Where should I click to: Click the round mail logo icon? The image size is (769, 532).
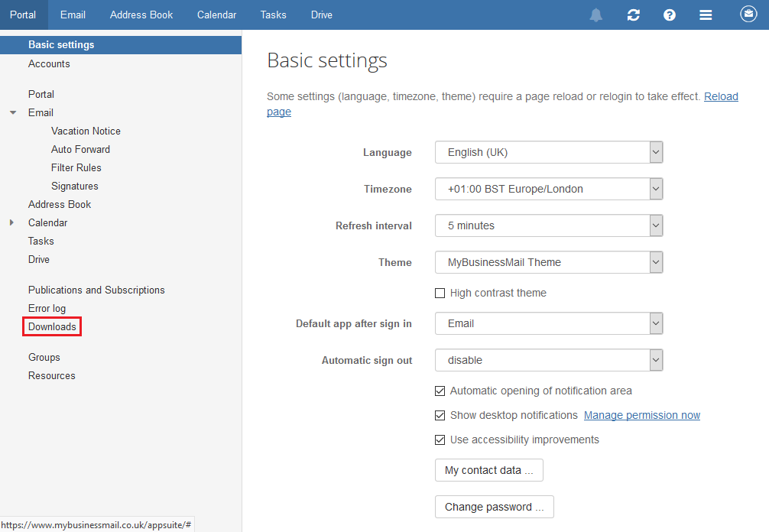click(x=748, y=15)
